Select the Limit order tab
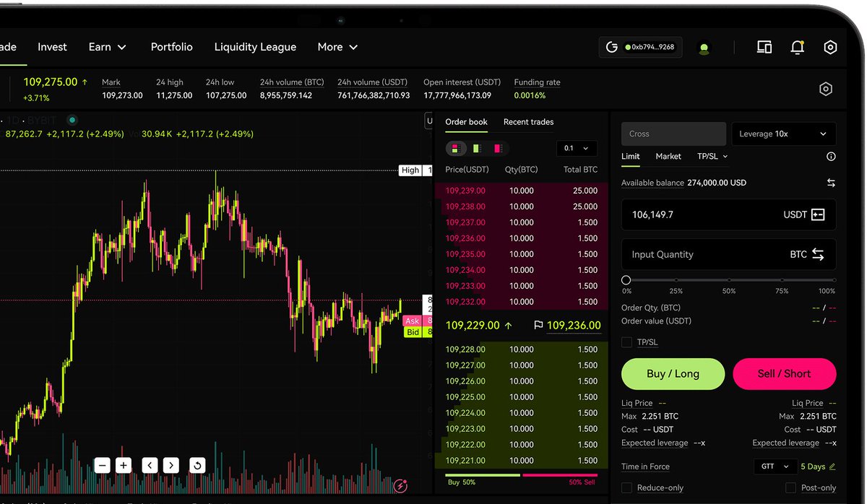Image resolution: width=867 pixels, height=504 pixels. tap(631, 156)
